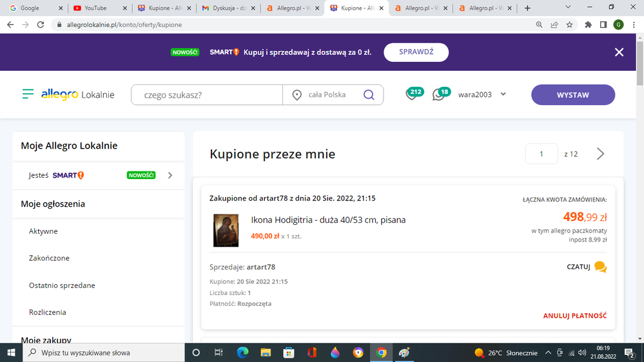Click the CZATUJ chat bubble icon
Image resolution: width=644 pixels, height=362 pixels.
click(600, 267)
